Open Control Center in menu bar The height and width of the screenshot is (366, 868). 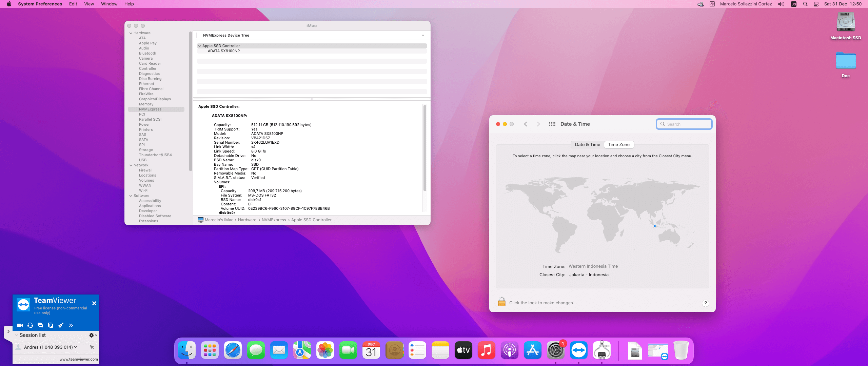(816, 4)
